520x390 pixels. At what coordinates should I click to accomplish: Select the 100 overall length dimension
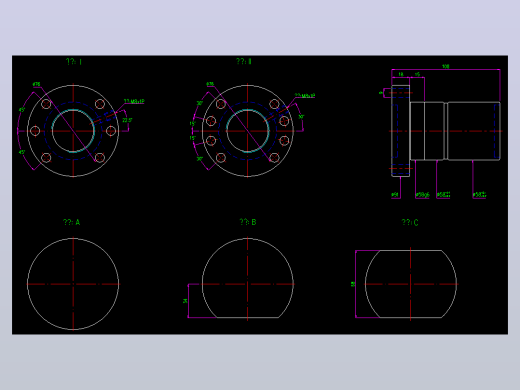[x=446, y=66]
